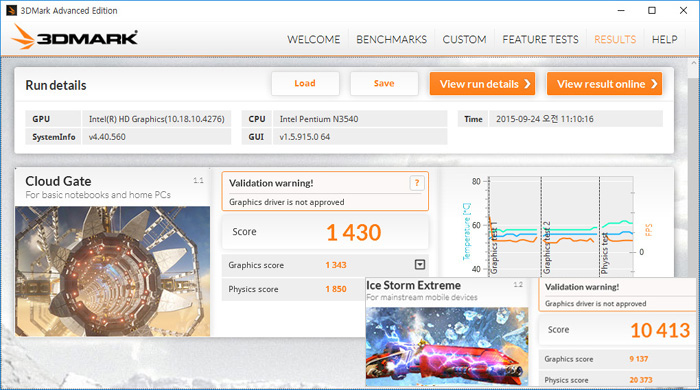Expand the Graphics score details arrow
Image resolution: width=700 pixels, height=390 pixels.
[420, 265]
